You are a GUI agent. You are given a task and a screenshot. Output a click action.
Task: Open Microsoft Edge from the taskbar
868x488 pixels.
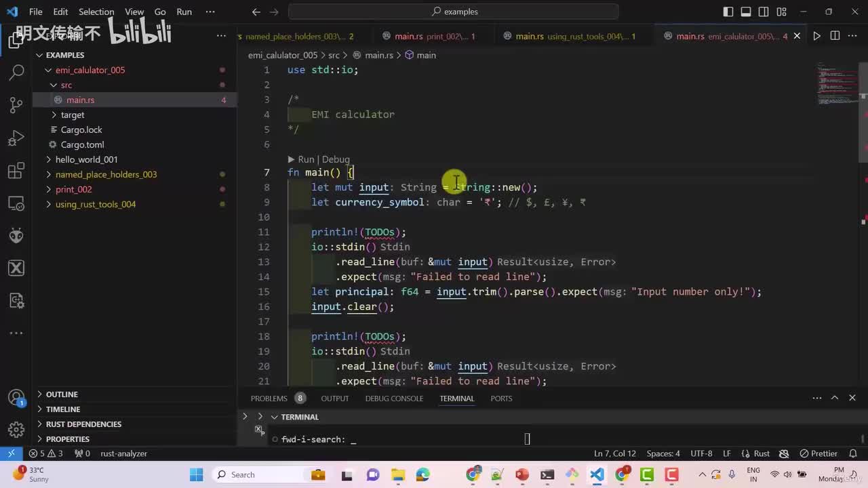coord(423,474)
